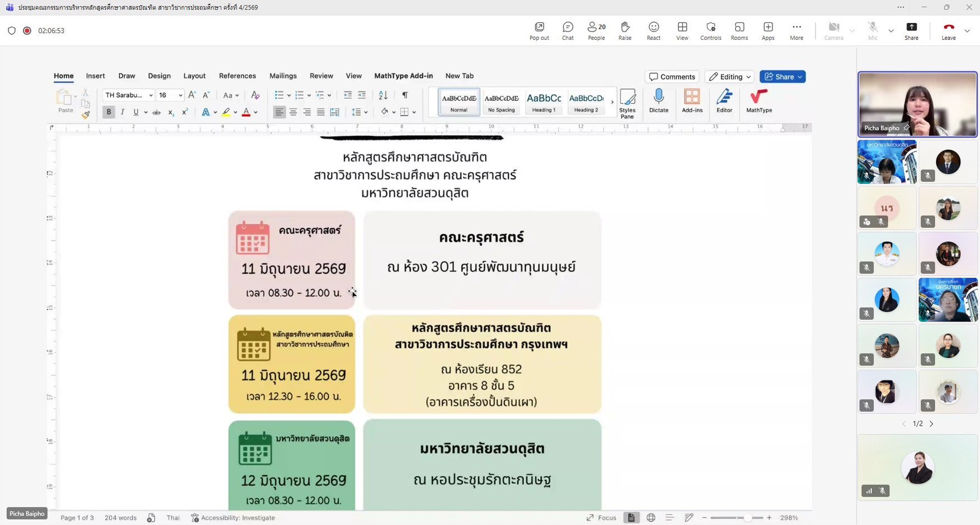Open the MathType Add-in tab
Screen dimensions: 980x525
click(403, 76)
